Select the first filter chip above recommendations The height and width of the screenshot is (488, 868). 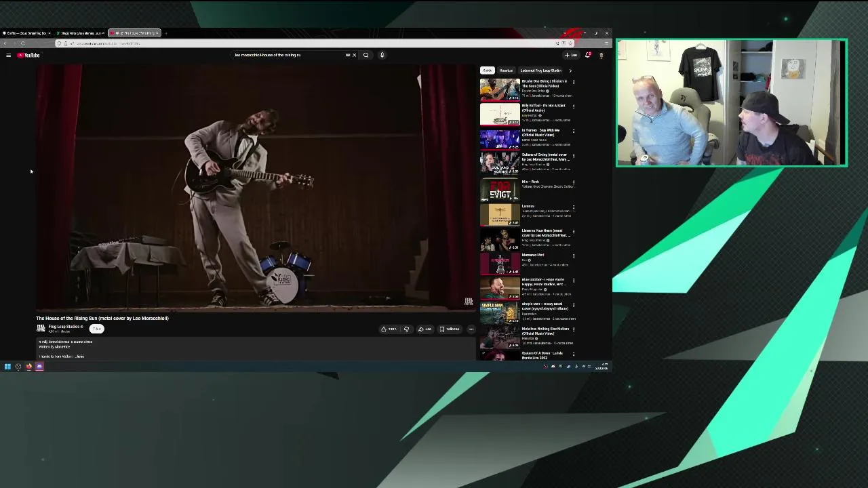tap(487, 70)
